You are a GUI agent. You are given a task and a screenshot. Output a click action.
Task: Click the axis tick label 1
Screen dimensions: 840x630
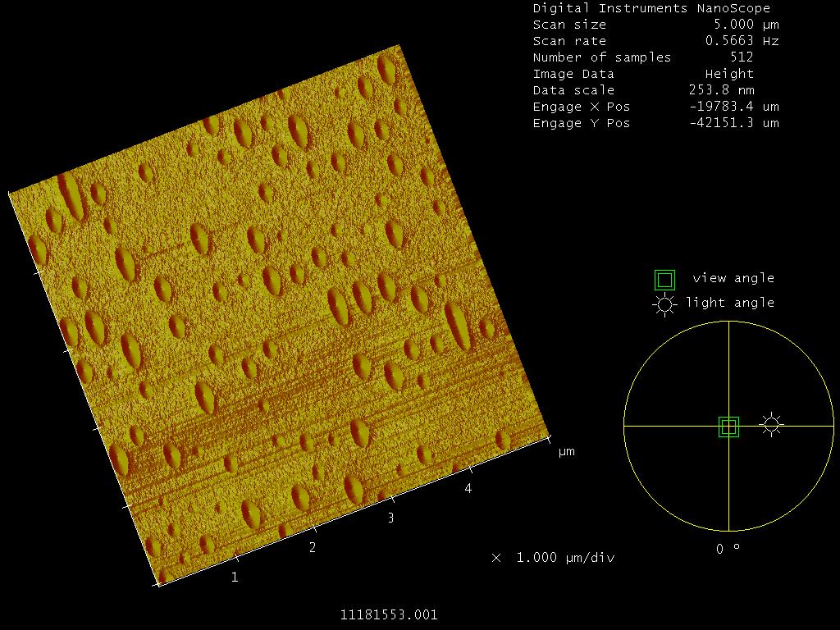click(235, 577)
